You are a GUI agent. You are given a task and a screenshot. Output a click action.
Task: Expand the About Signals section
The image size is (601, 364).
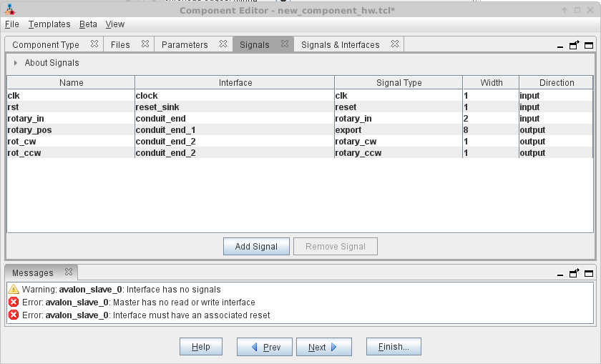click(15, 63)
